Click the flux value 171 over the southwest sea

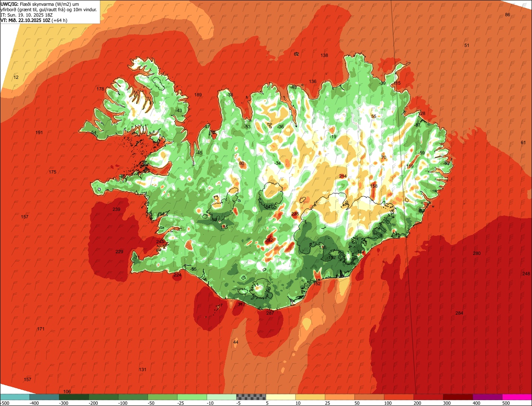[41, 329]
